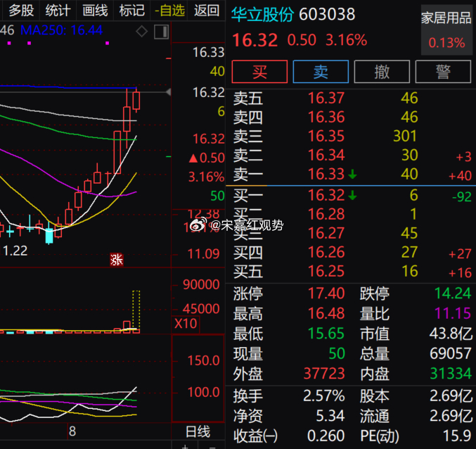The width and height of the screenshot is (476, 449).
Task: Click 内盘 value 31334
Action: 451,374
